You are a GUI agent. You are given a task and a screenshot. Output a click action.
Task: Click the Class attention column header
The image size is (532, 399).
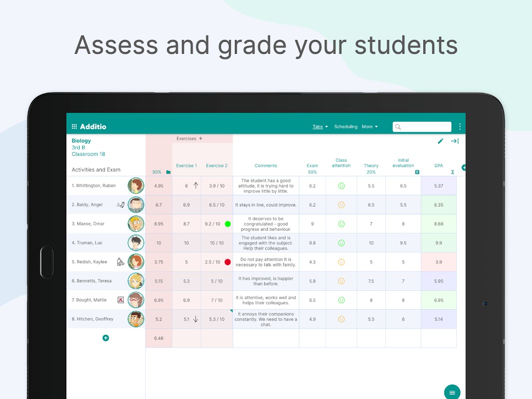341,163
